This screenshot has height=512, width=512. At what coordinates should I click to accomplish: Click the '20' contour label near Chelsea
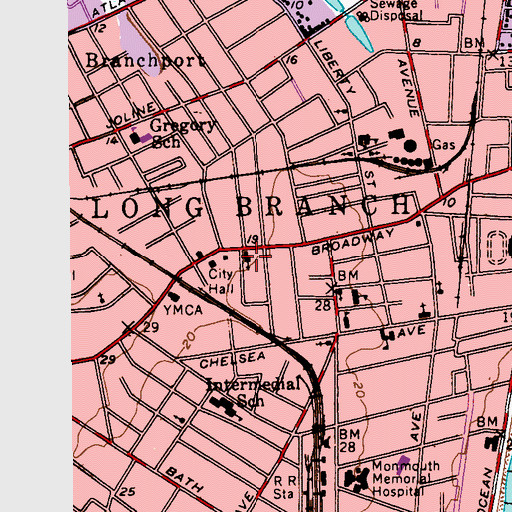189,341
